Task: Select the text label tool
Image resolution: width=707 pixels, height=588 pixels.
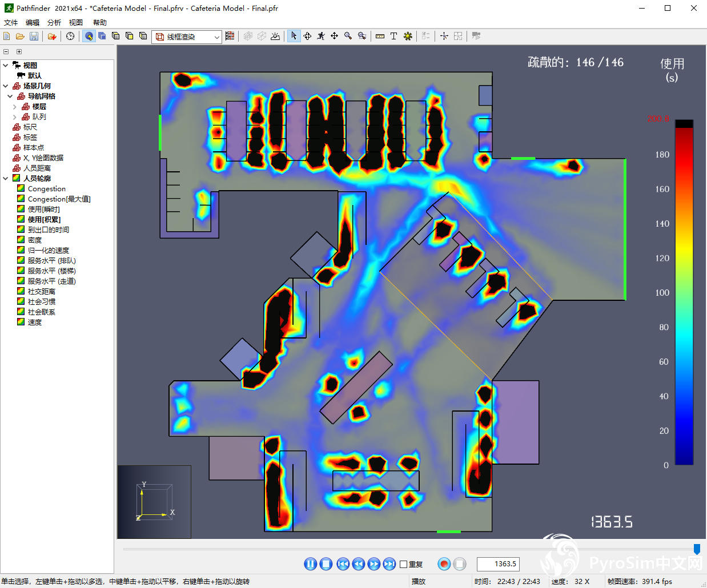Action: pos(393,36)
